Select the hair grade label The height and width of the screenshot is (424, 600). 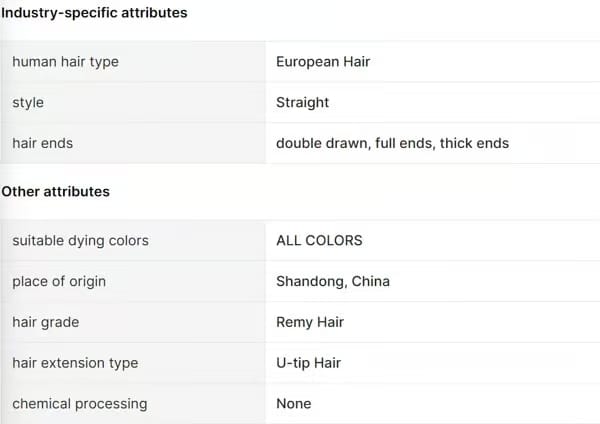pyautogui.click(x=46, y=322)
